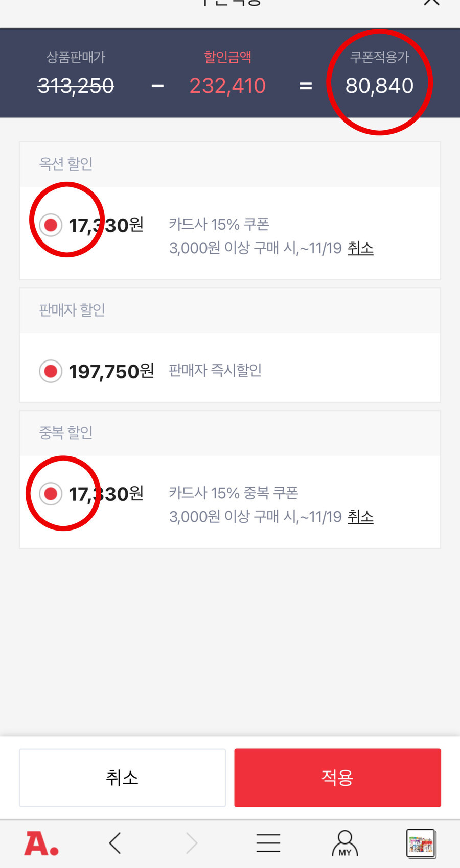Click the 상품판매가 313,250 price
This screenshot has width=460, height=868.
tap(76, 86)
